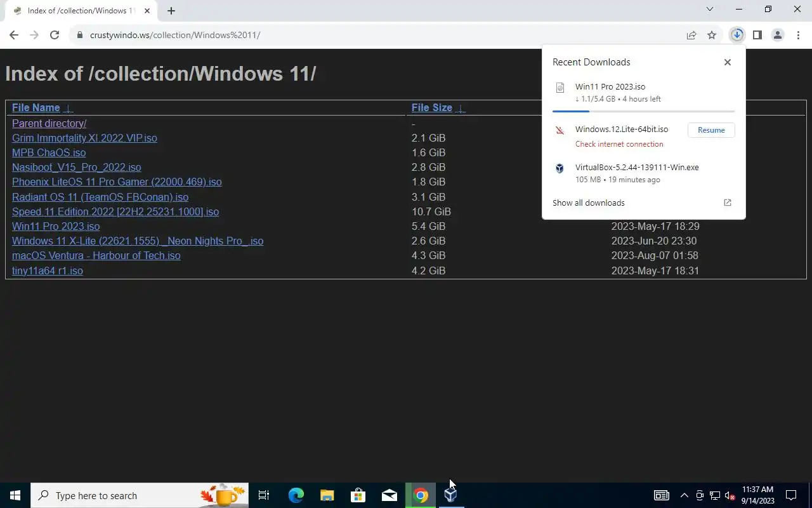Go forward with the browser arrow

click(x=34, y=35)
